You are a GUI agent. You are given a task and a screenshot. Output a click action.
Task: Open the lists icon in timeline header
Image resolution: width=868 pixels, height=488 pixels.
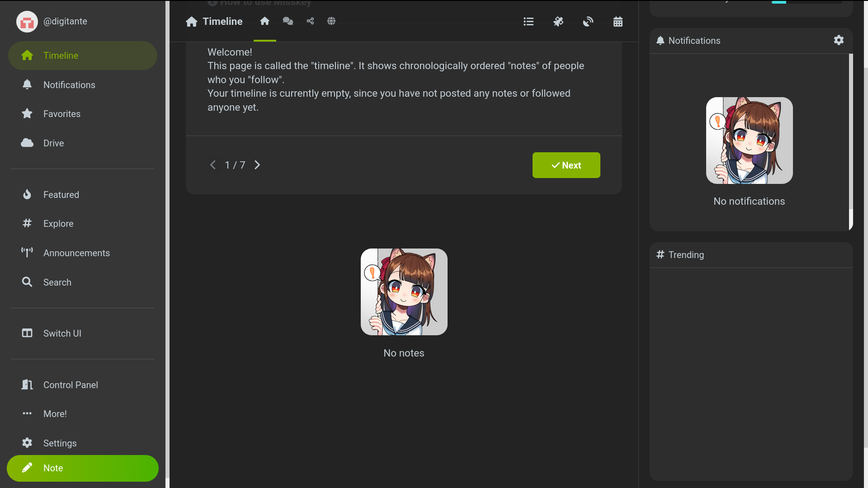coord(528,22)
